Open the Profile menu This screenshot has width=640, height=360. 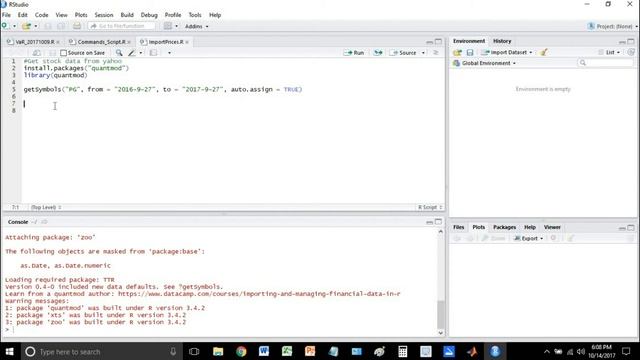point(173,15)
